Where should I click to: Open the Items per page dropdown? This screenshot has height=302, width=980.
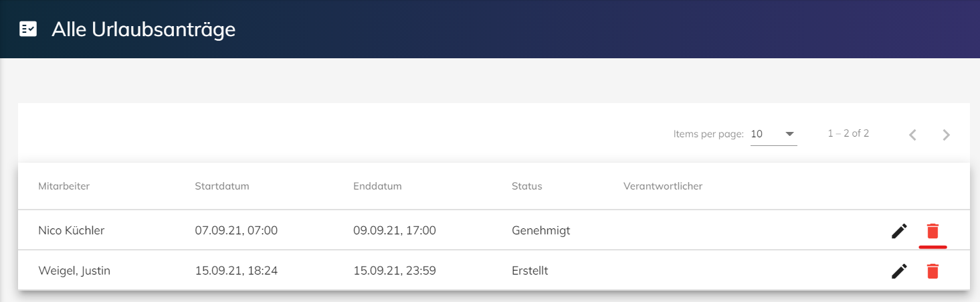pos(774,134)
